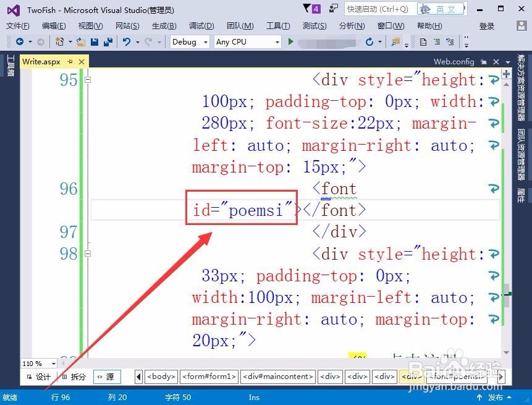The width and height of the screenshot is (532, 405).
Task: Open the 网站(S) menu
Action: pyautogui.click(x=127, y=26)
